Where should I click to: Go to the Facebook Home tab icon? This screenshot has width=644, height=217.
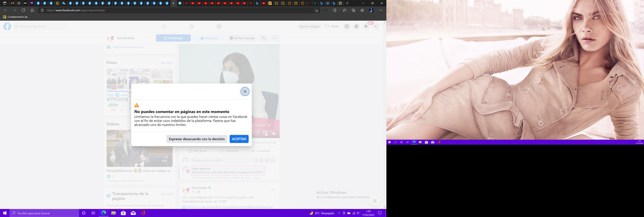pyautogui.click(x=164, y=26)
